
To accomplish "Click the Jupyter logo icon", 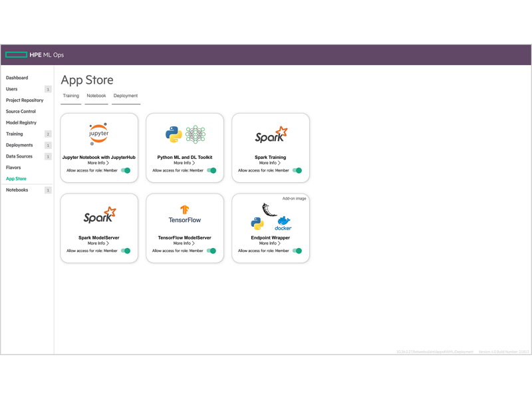I will [x=98, y=134].
